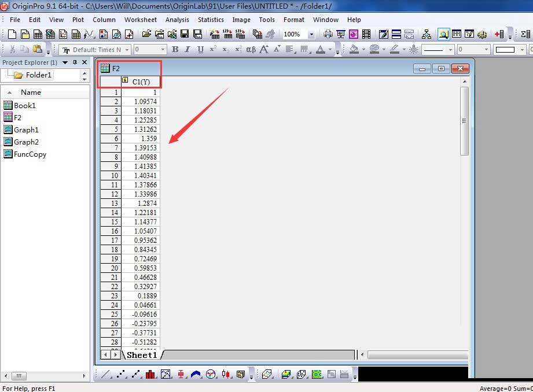Expand the font color A dropdown arrow
533x392 pixels.
330,50
